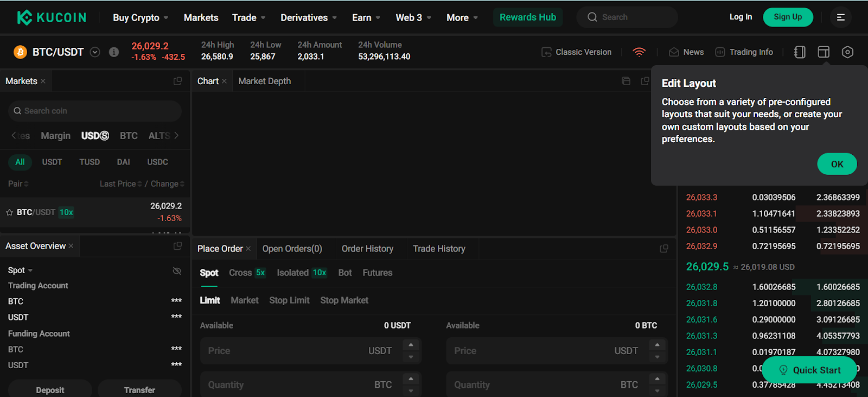This screenshot has height=397, width=868.
Task: Open Trading Info icon
Action: (x=720, y=52)
